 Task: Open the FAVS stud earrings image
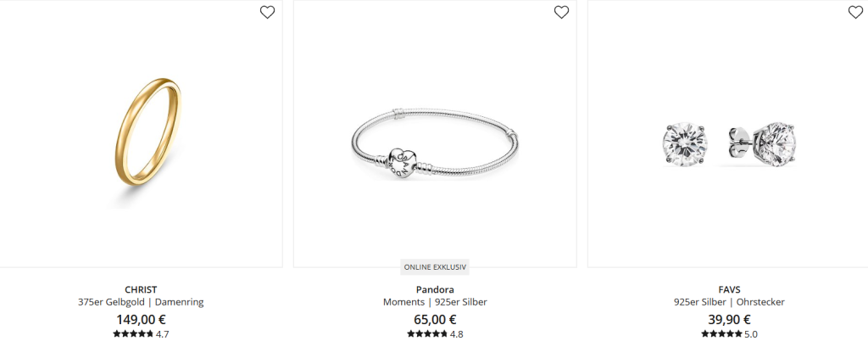pyautogui.click(x=729, y=144)
